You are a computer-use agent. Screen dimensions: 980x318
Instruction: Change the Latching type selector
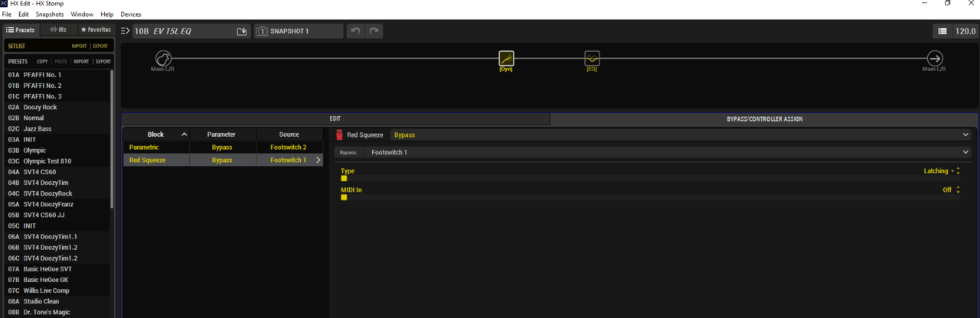point(941,171)
